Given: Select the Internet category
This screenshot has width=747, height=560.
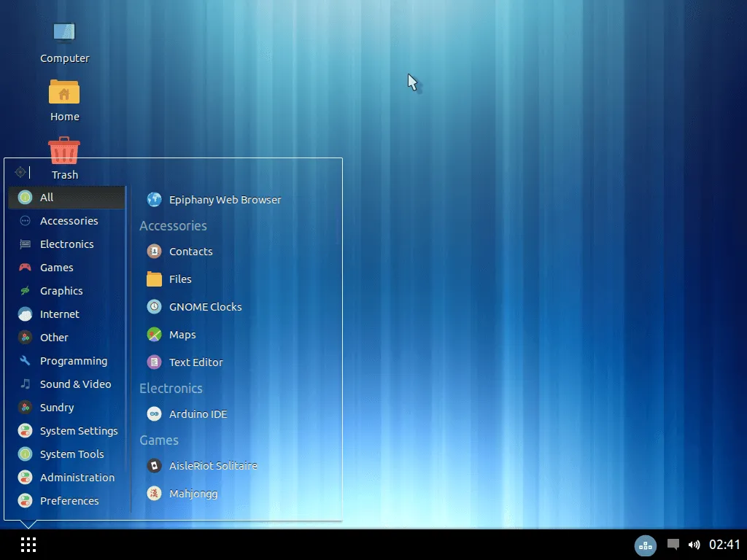Looking at the screenshot, I should point(59,314).
